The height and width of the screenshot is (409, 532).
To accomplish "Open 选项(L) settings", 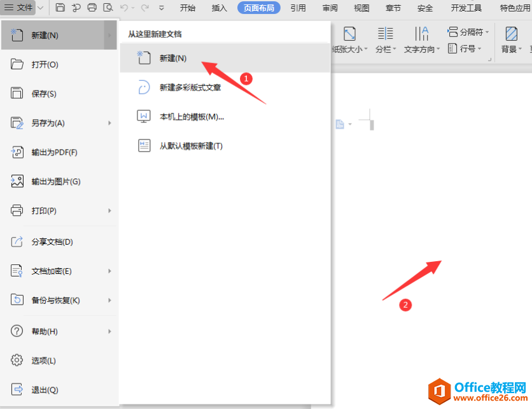I will (x=59, y=360).
